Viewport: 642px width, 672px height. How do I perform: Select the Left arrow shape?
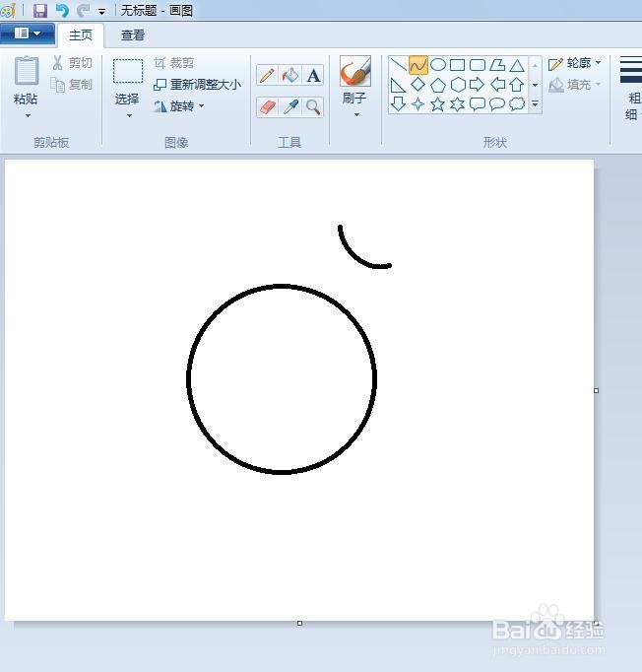click(497, 85)
